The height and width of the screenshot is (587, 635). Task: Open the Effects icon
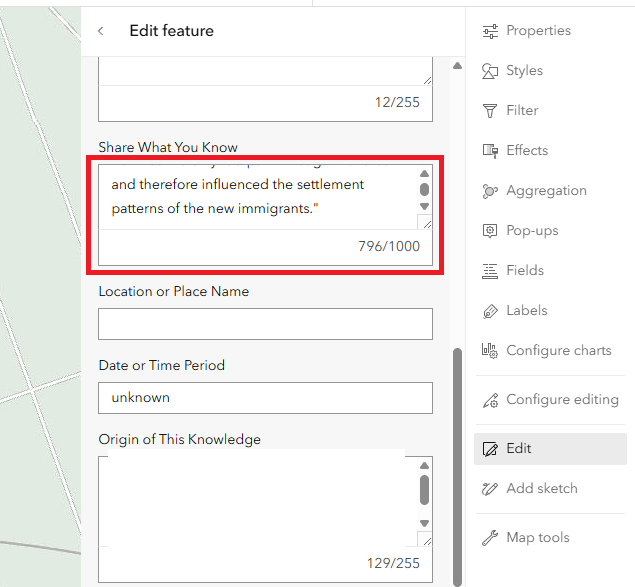pyautogui.click(x=490, y=151)
